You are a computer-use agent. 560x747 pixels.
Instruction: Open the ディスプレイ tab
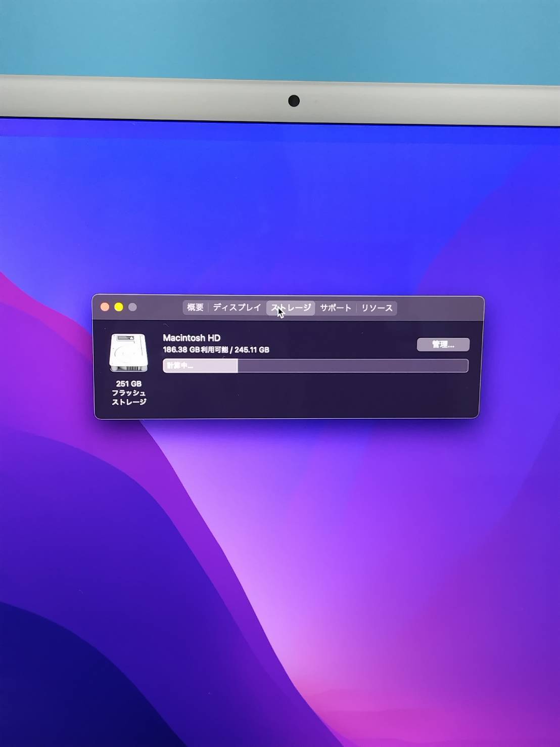click(237, 307)
